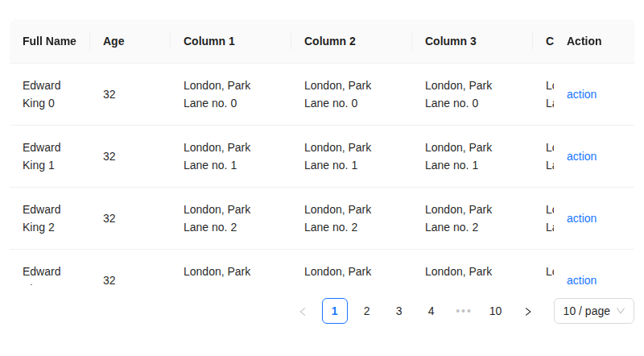This screenshot has width=644, height=356.
Task: Click the Column 1 header
Action: (x=209, y=41)
